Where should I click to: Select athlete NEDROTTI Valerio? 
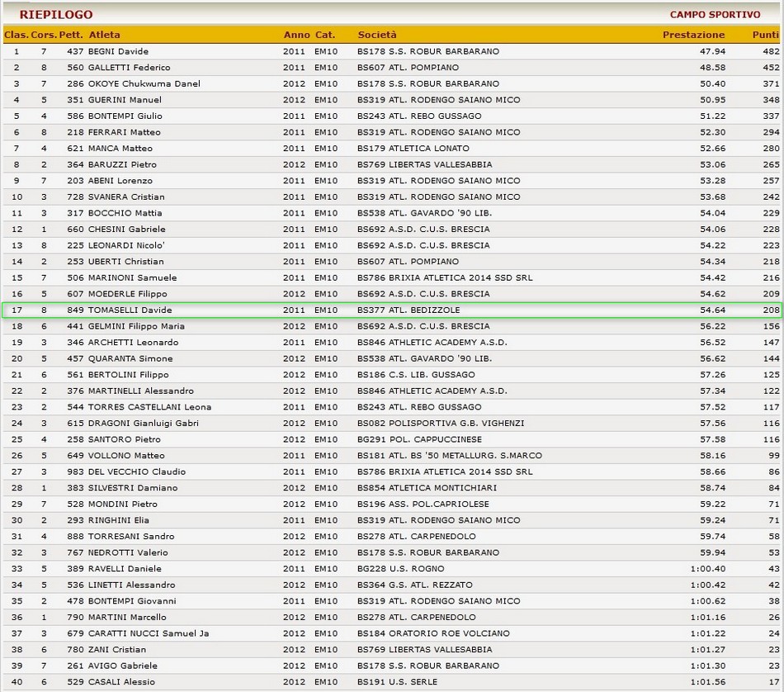pos(127,553)
